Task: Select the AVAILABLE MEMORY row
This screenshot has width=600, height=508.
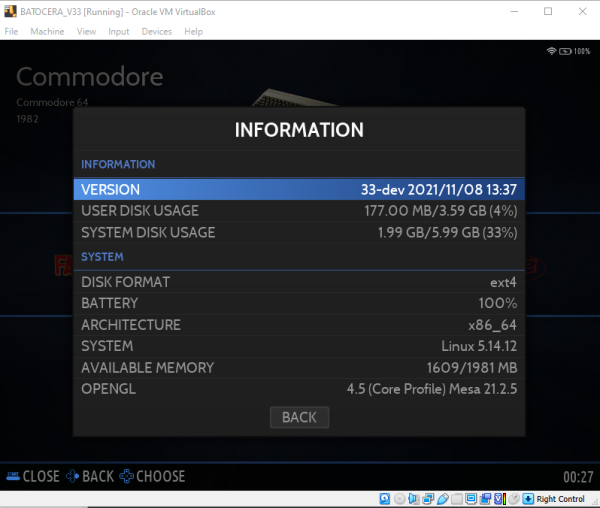Action: coord(299,368)
